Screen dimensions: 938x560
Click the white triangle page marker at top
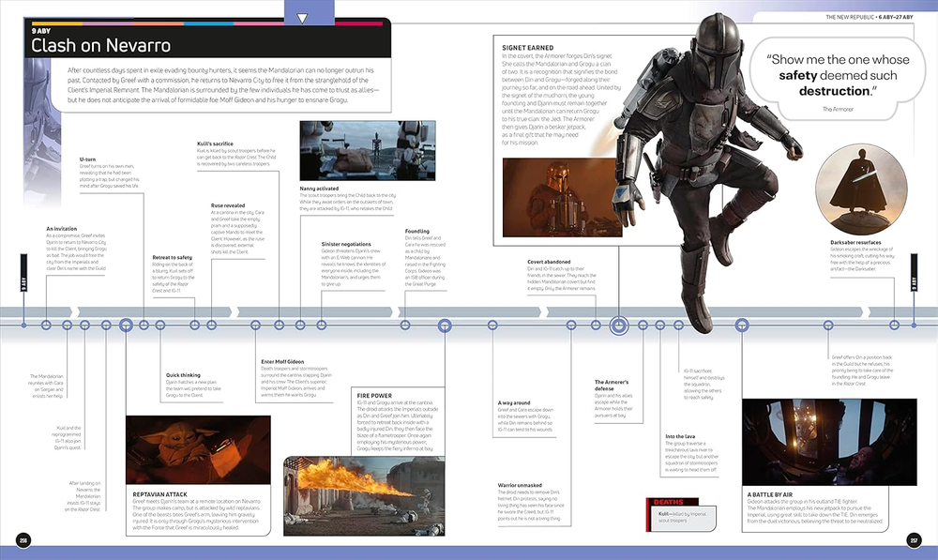pyautogui.click(x=302, y=17)
